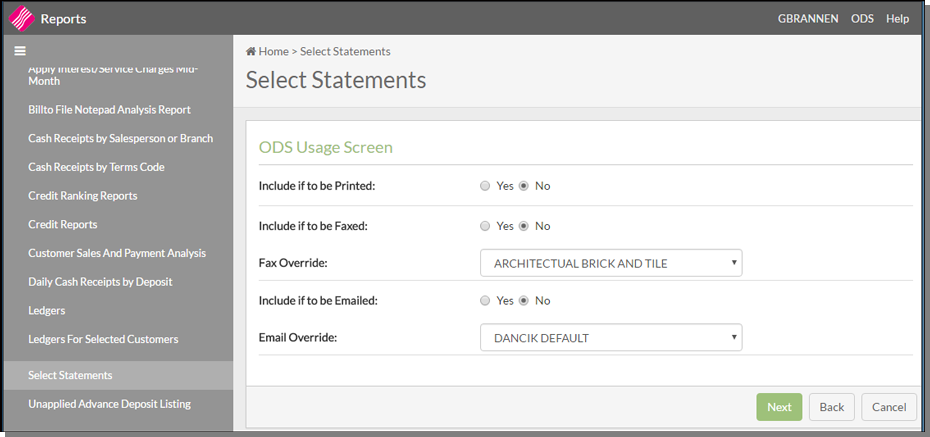Open Ledgers in sidebar
930x437 pixels.
click(x=46, y=310)
